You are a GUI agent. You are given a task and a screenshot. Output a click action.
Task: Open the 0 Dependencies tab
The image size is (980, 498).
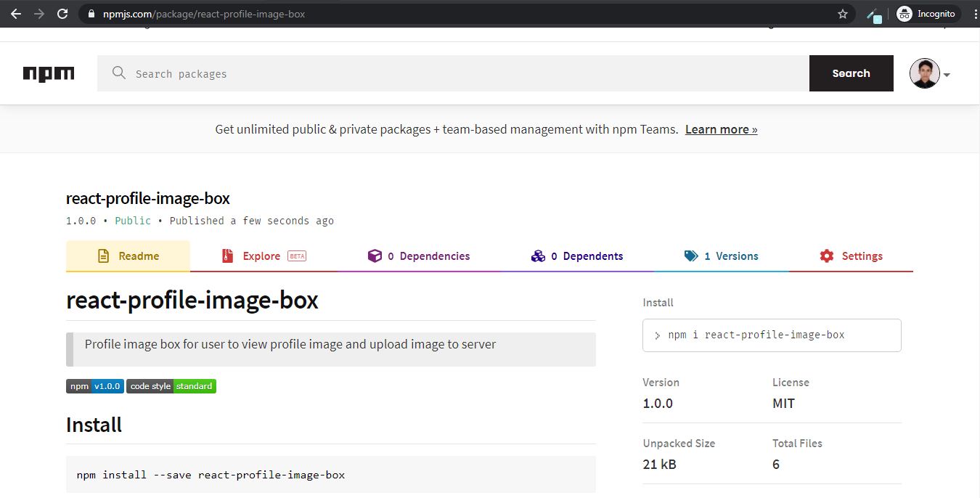click(x=419, y=256)
